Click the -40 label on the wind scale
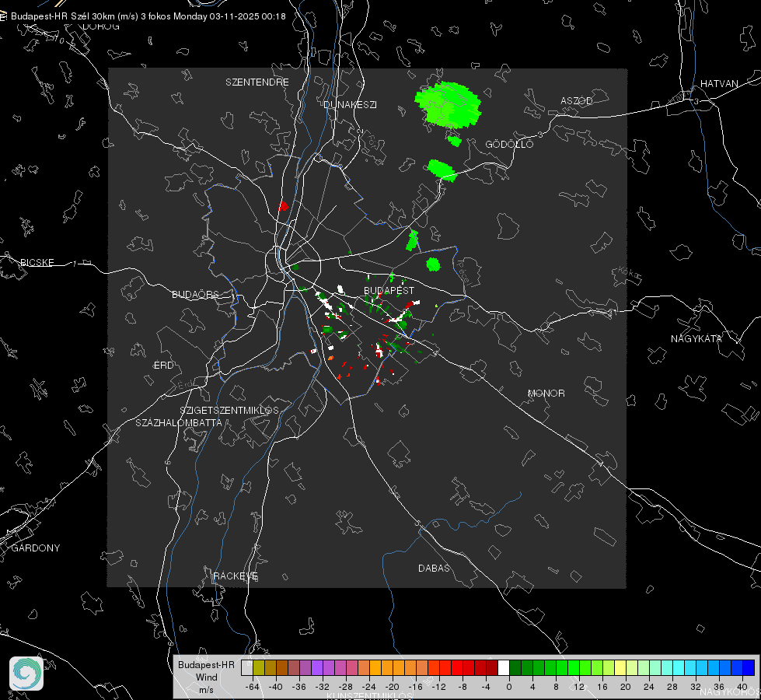761x700 pixels. [x=275, y=687]
